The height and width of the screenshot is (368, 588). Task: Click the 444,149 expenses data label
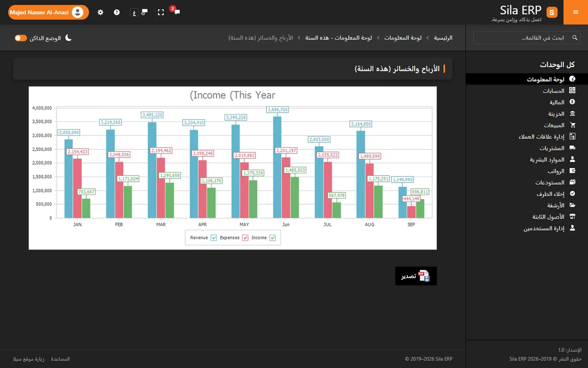tap(411, 199)
